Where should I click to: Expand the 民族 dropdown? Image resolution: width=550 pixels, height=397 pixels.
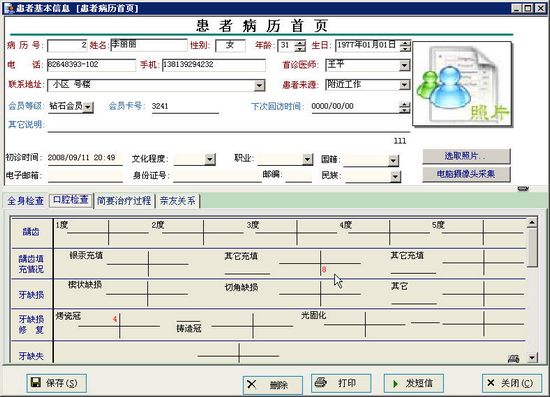point(395,176)
